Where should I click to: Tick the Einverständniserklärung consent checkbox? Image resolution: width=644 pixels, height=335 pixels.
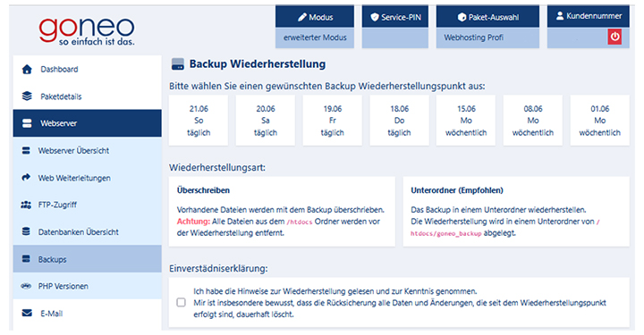[x=181, y=303]
